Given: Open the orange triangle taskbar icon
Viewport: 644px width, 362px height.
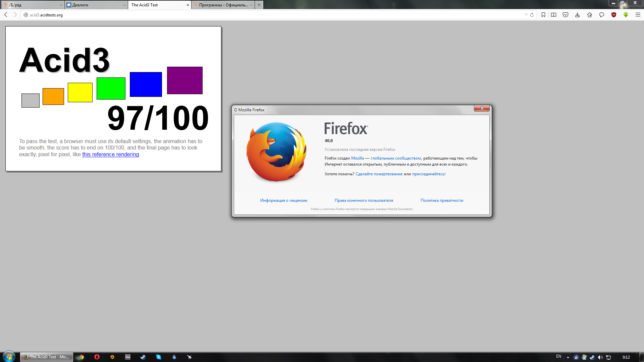Looking at the screenshot, I should [x=112, y=357].
